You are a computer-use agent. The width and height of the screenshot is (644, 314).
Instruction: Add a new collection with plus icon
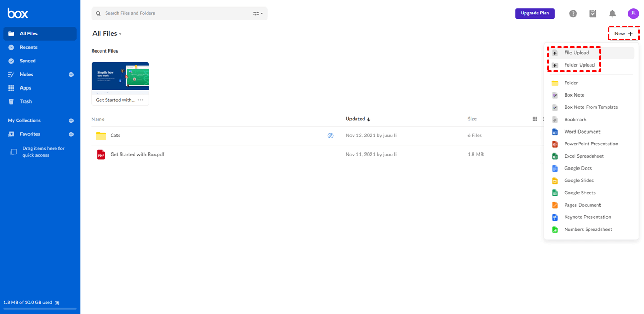click(x=71, y=121)
